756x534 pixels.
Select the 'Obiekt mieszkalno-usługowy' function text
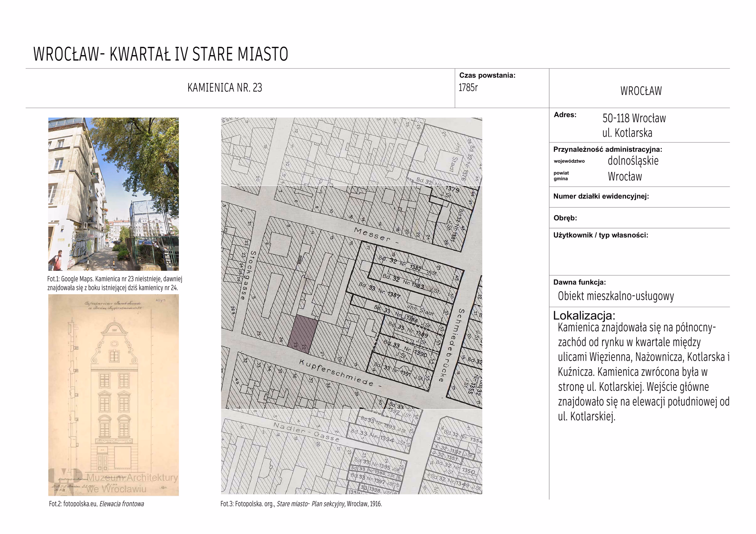click(616, 296)
